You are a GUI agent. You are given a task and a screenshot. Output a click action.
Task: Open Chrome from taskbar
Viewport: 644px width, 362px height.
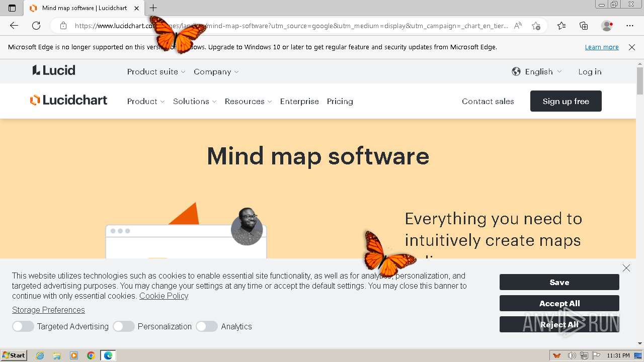click(91, 355)
